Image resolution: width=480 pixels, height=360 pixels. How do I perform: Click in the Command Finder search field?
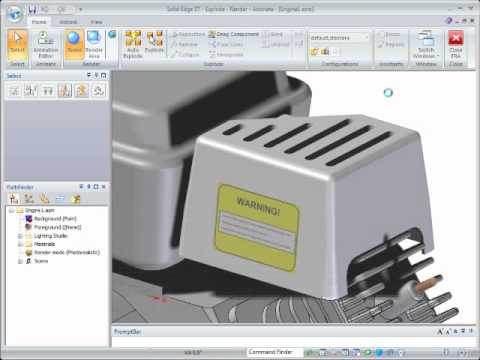(x=275, y=352)
